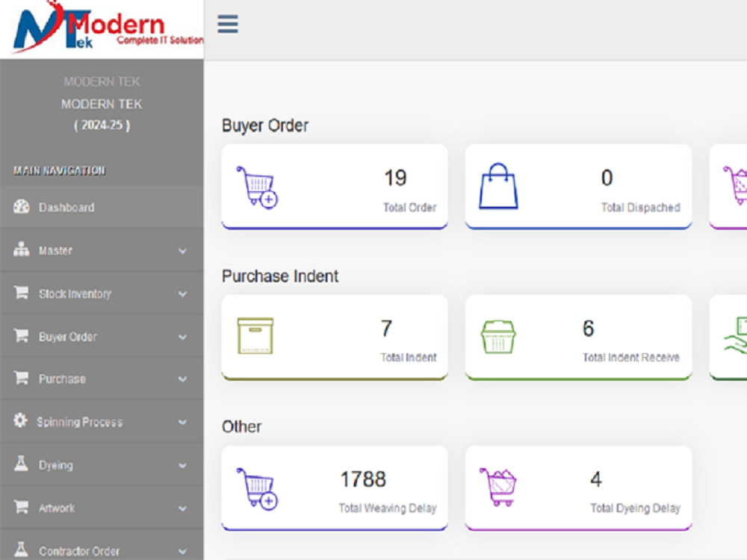Image resolution: width=747 pixels, height=560 pixels.
Task: Click the Total Dispached label
Action: 640,207
